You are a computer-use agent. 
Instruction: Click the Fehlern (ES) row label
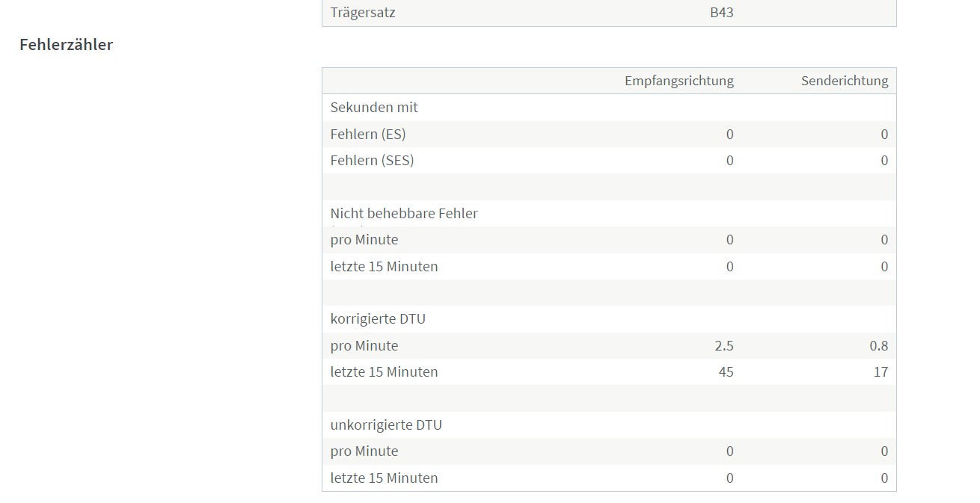tap(368, 135)
